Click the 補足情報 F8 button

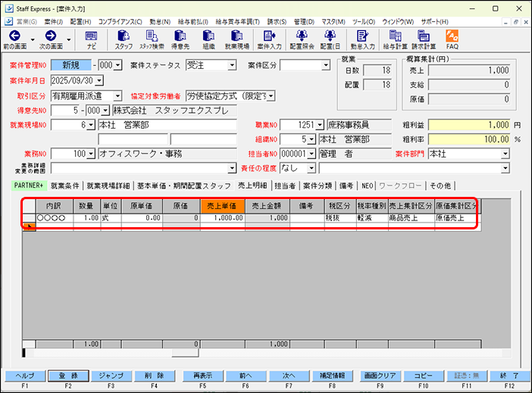pos(332,376)
